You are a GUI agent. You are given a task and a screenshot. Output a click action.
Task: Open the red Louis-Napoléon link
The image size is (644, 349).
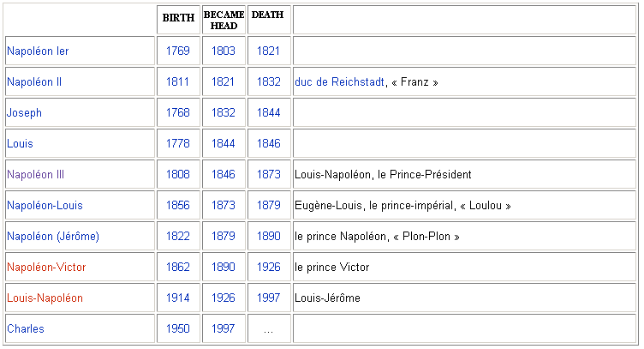pyautogui.click(x=45, y=298)
